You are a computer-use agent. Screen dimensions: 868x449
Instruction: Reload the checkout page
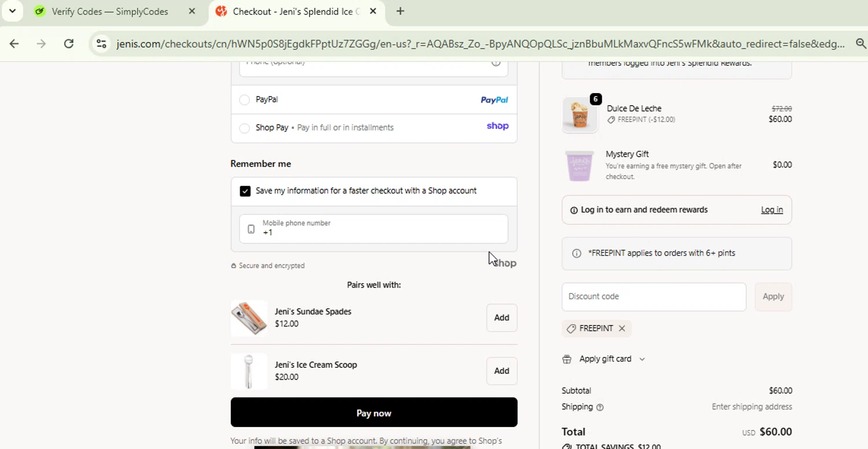pos(69,43)
